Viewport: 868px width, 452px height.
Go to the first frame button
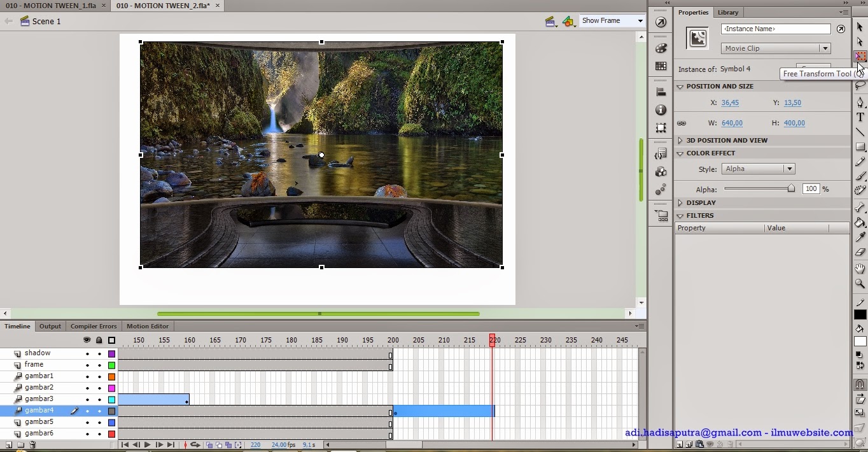125,445
